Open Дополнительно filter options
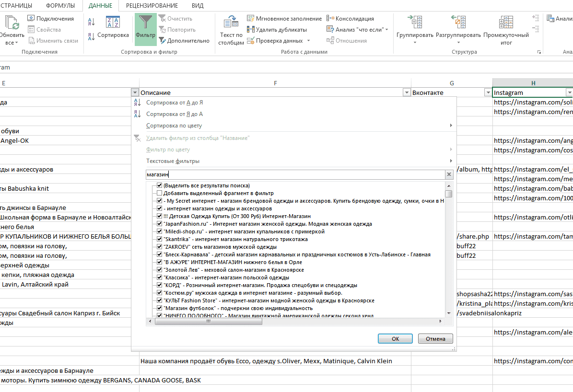This screenshot has height=392, width=573. (184, 41)
